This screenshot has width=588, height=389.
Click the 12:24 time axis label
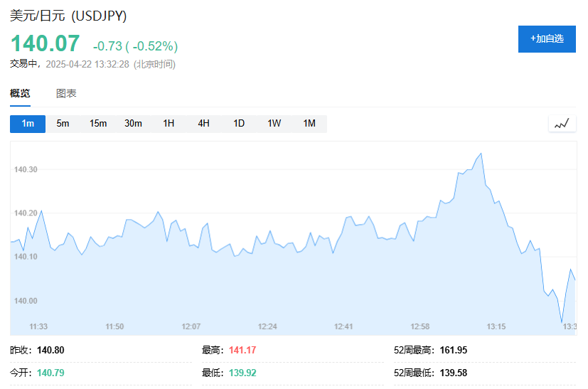(x=267, y=326)
